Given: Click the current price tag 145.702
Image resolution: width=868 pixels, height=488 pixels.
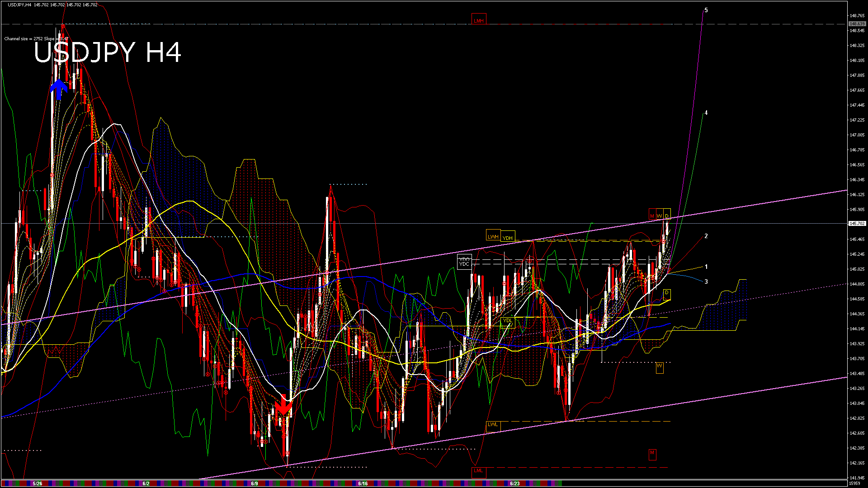Looking at the screenshot, I should pos(857,223).
